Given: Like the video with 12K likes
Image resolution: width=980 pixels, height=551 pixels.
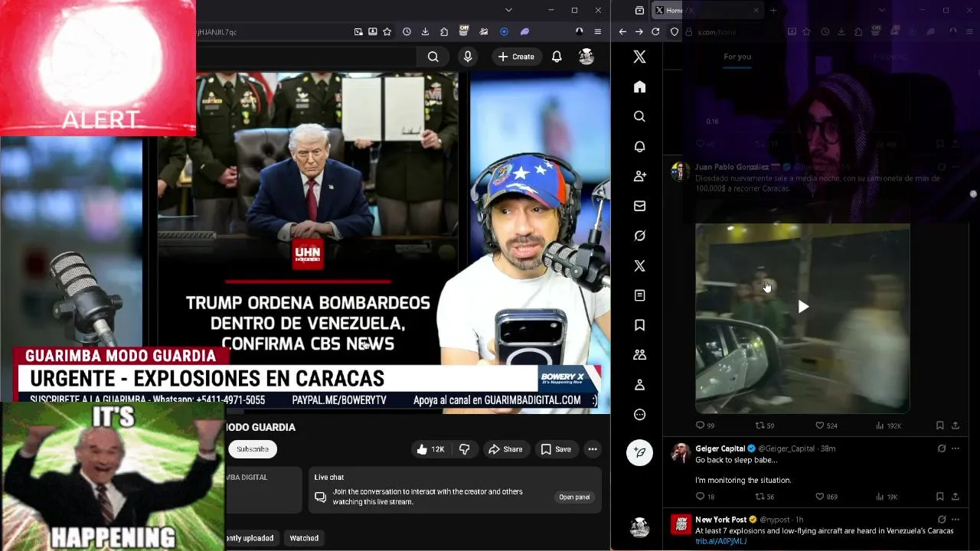Looking at the screenshot, I should pos(430,449).
